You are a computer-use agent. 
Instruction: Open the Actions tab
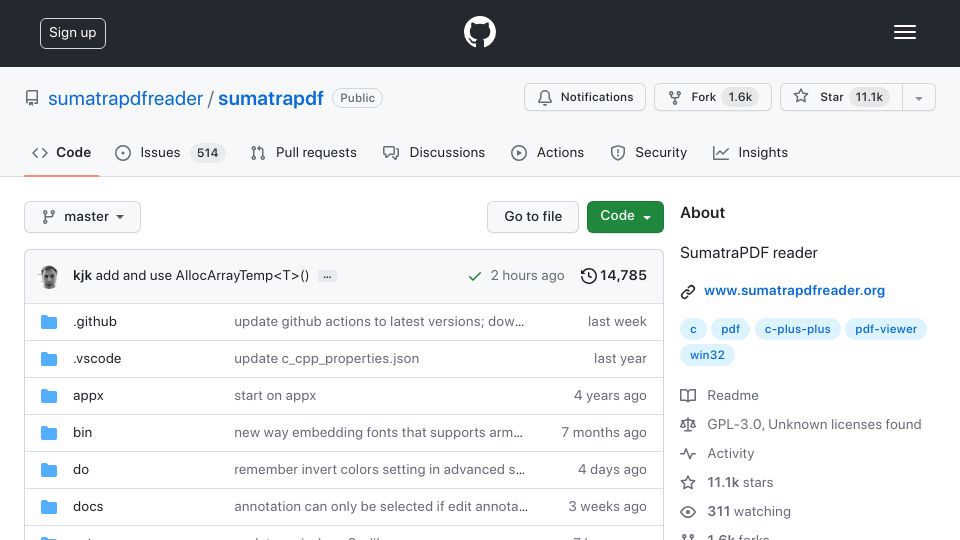[x=547, y=152]
